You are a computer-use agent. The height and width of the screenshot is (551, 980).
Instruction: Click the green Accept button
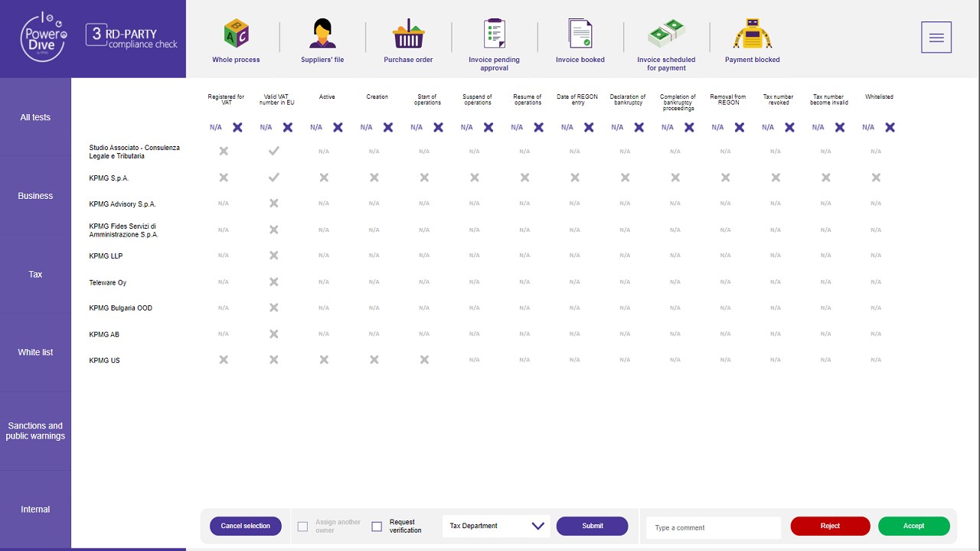pyautogui.click(x=913, y=526)
